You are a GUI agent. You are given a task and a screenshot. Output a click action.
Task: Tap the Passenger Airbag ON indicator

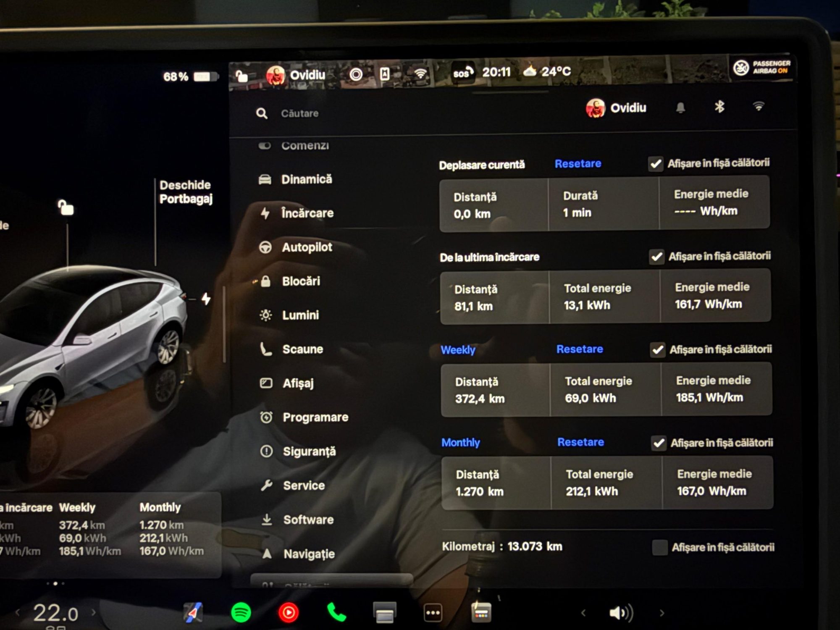click(x=761, y=67)
